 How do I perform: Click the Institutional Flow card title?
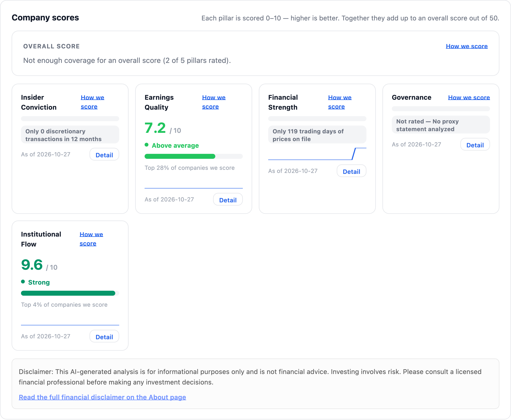[x=41, y=239]
